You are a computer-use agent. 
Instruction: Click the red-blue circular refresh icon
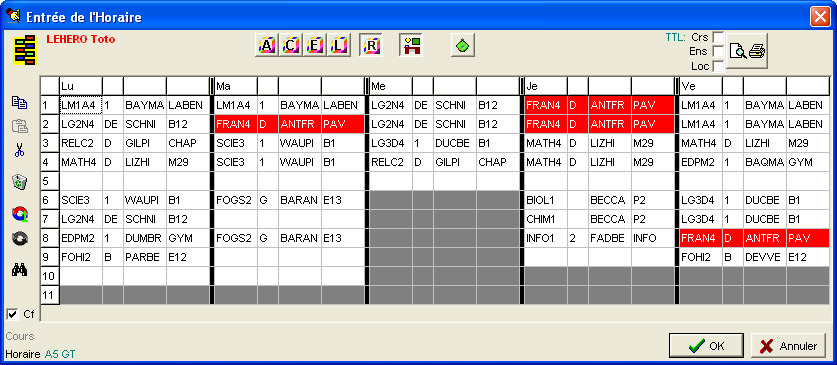coord(19,214)
